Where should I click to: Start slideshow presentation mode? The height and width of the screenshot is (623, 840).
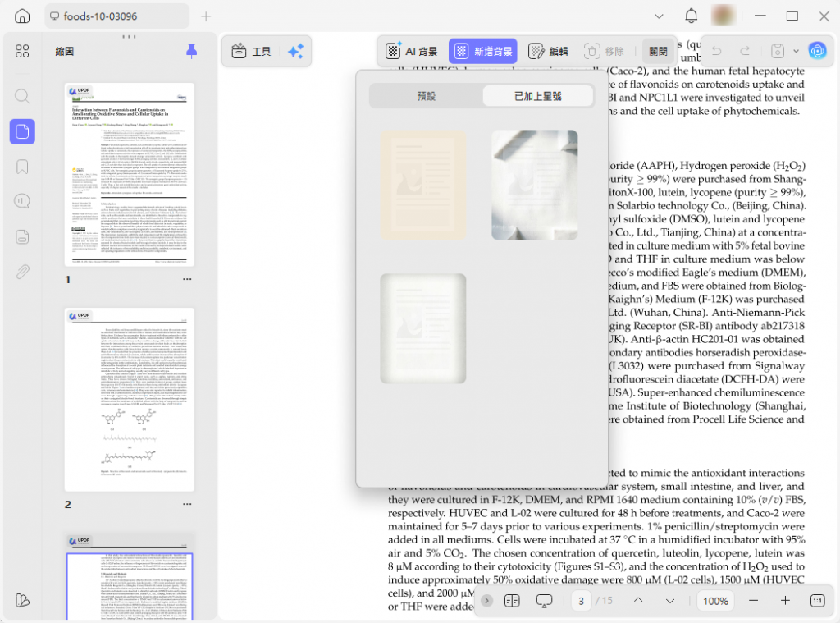pyautogui.click(x=545, y=601)
